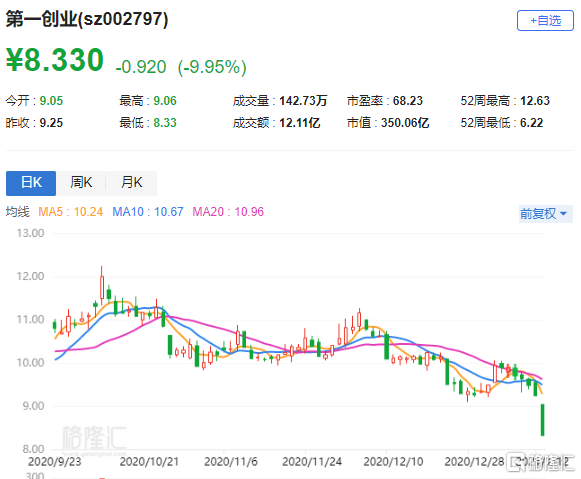The image size is (581, 479).
Task: Click the 2020/11/24 date axis label
Action: [x=312, y=462]
